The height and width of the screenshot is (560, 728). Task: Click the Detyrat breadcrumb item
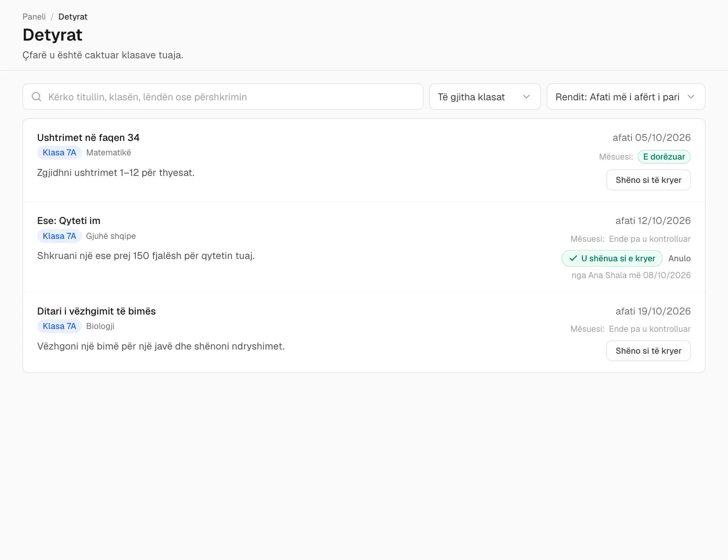click(x=73, y=17)
